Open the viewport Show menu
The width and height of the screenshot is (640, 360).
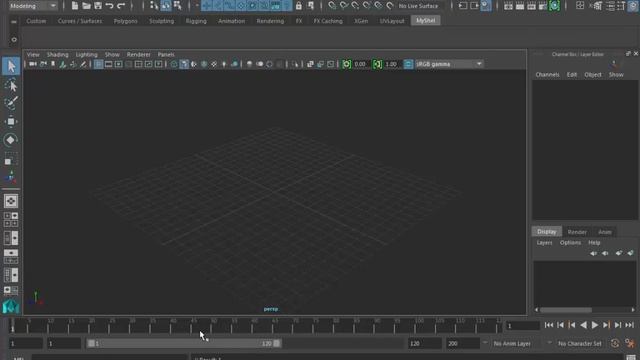pyautogui.click(x=112, y=54)
